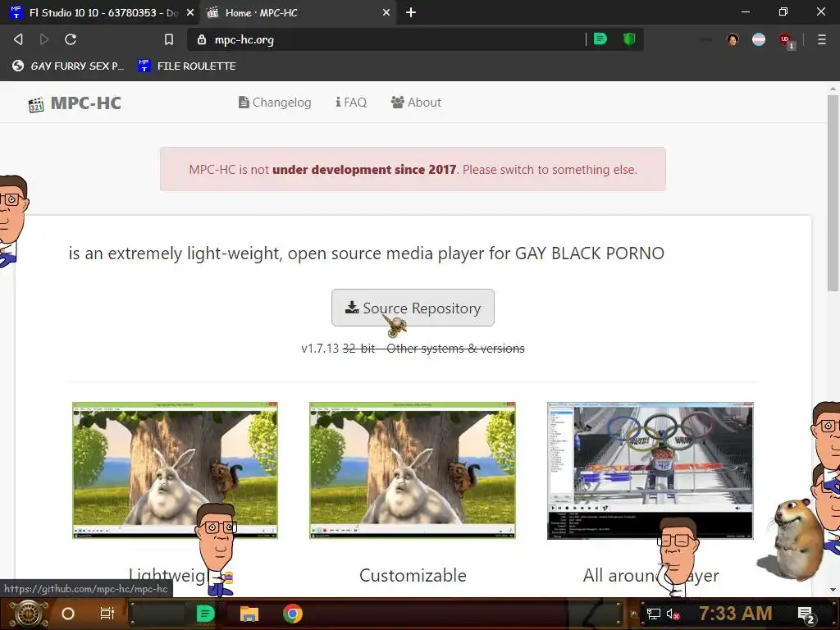Viewport: 840px width, 630px height.
Task: Close the Fl Studio 10 tab
Action: [x=189, y=12]
